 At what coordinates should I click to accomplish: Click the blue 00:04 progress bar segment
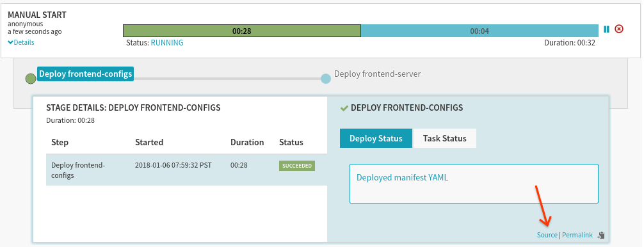pos(479,31)
